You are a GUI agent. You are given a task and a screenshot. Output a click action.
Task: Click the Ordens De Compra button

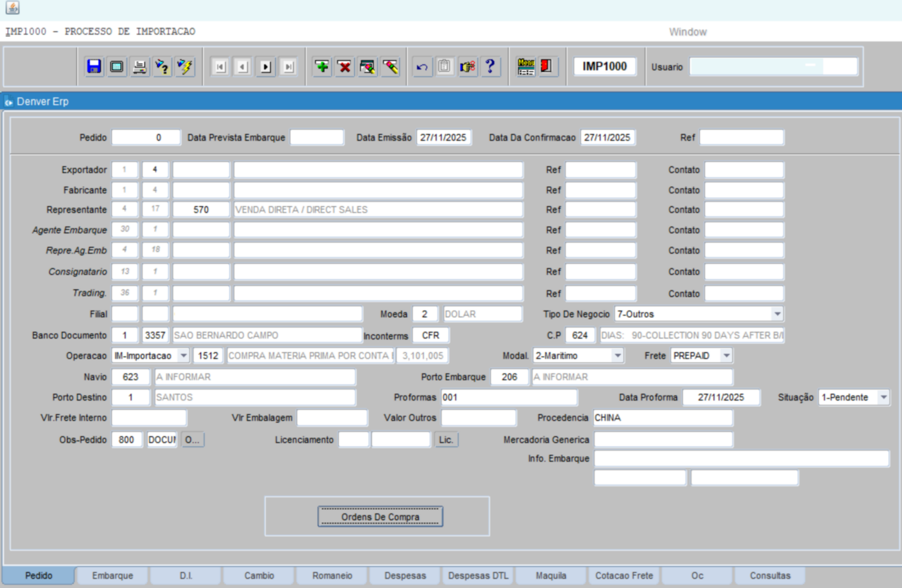coord(380,517)
